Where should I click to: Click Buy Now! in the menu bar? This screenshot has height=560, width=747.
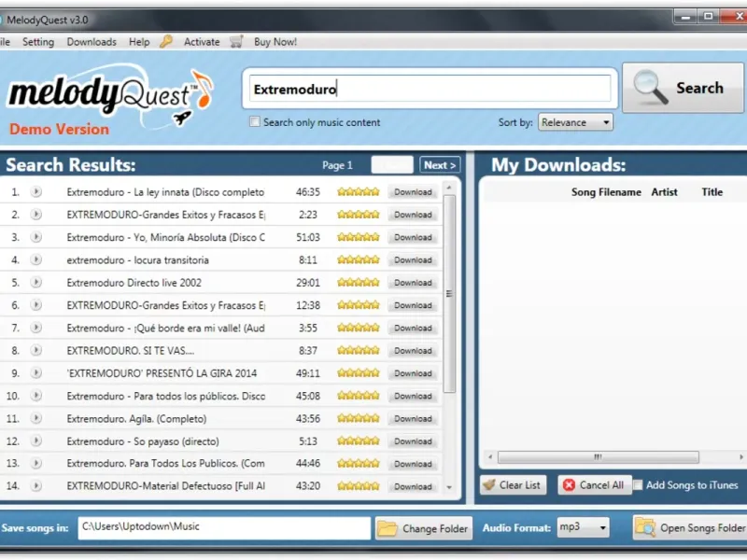[x=275, y=42]
